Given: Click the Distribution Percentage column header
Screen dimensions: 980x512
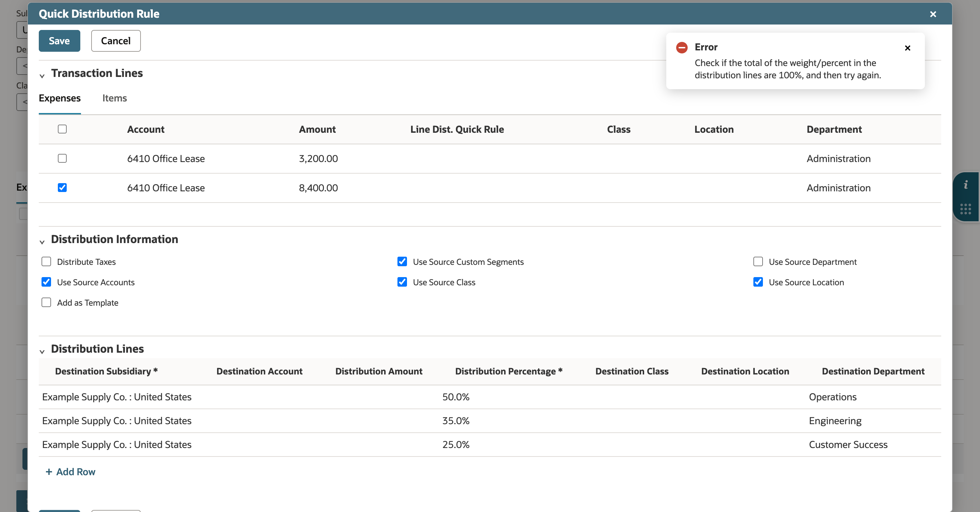Looking at the screenshot, I should point(509,371).
